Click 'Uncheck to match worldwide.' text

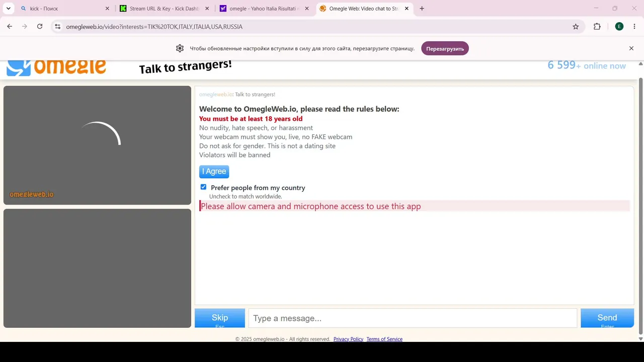(246, 197)
